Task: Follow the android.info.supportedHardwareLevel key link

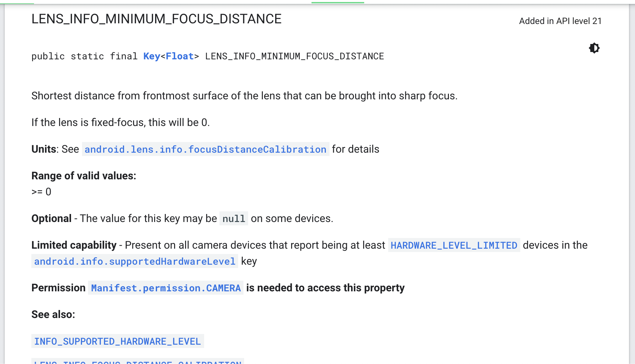Action: pyautogui.click(x=135, y=261)
